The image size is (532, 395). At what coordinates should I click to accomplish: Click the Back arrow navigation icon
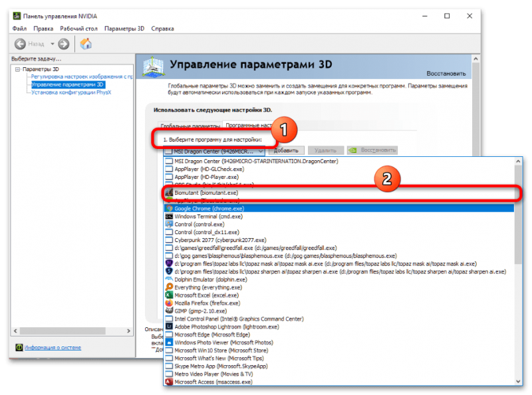(20, 44)
